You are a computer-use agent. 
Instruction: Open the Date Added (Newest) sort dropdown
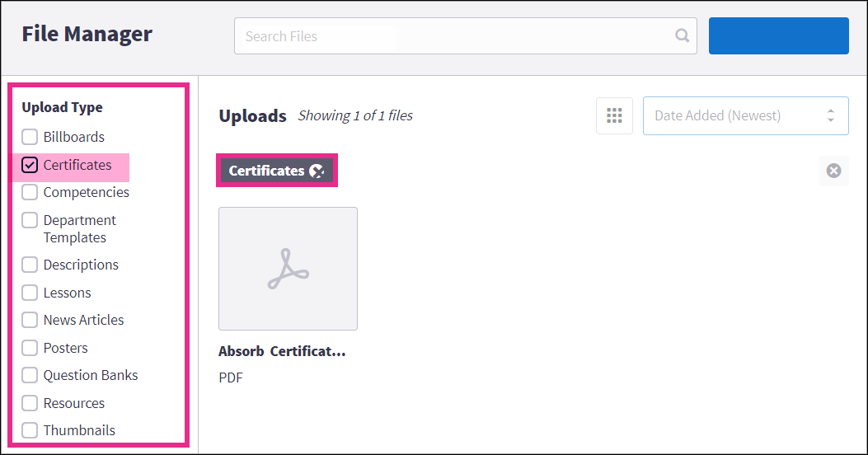pos(746,115)
